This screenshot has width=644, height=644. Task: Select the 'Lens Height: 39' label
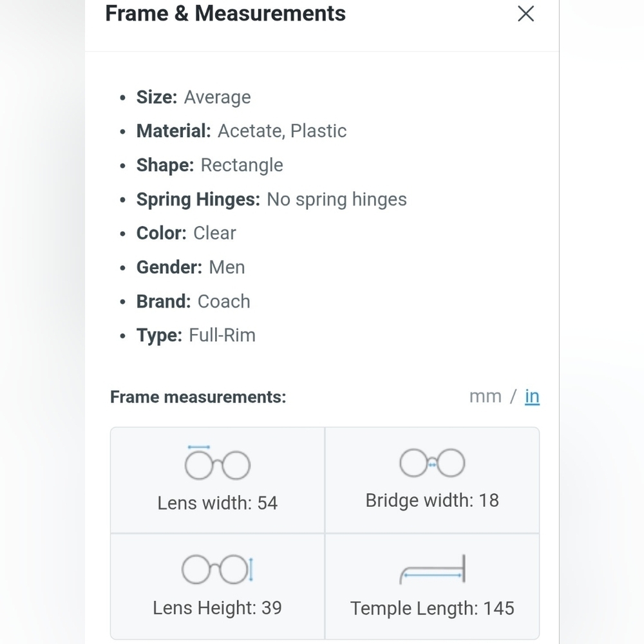click(217, 608)
